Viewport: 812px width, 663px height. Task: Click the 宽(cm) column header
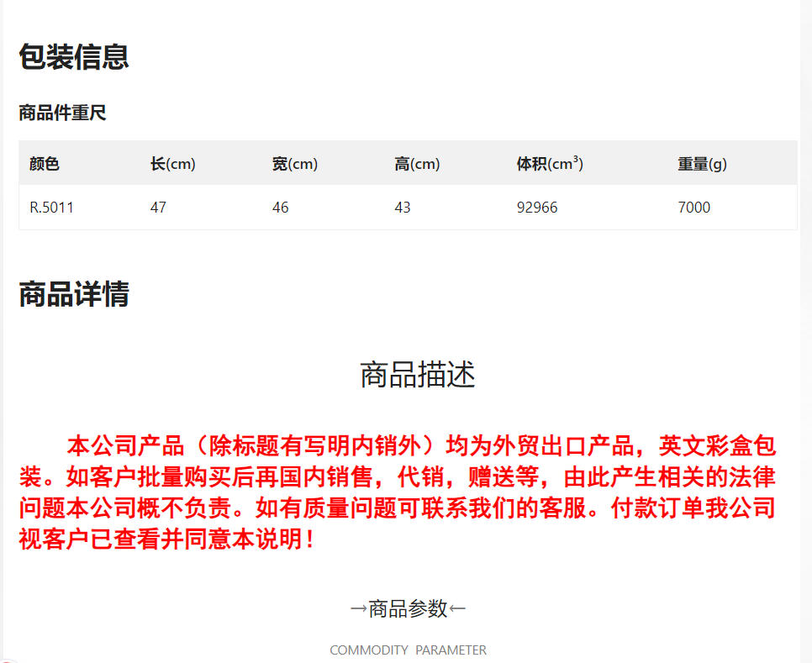(x=295, y=164)
